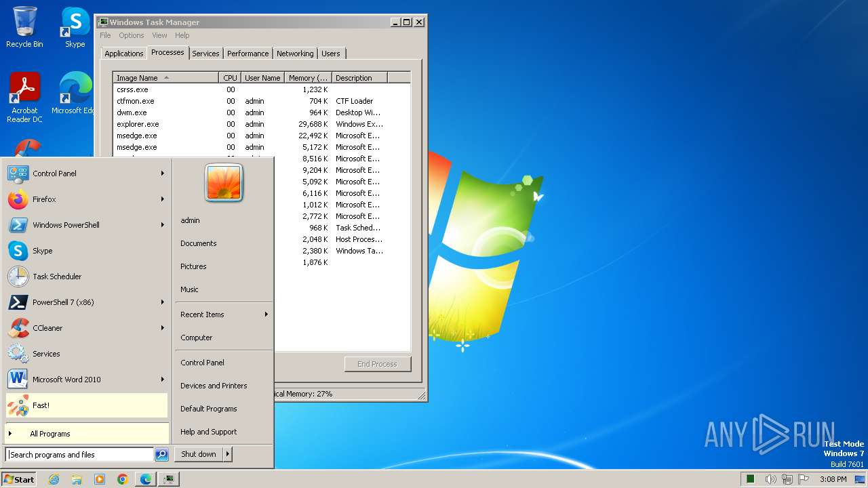Switch to the Users tab
The height and width of the screenshot is (488, 868).
pyautogui.click(x=331, y=54)
